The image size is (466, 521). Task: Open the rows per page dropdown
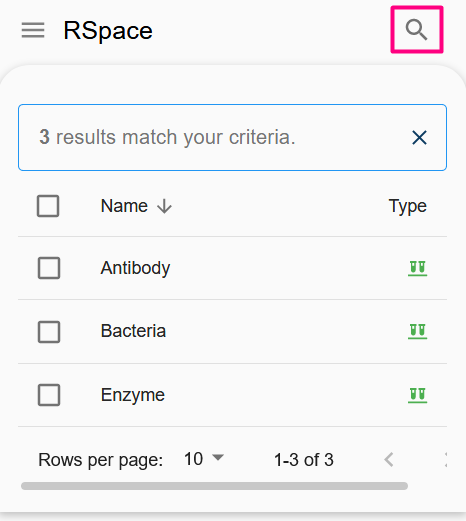[x=204, y=459]
